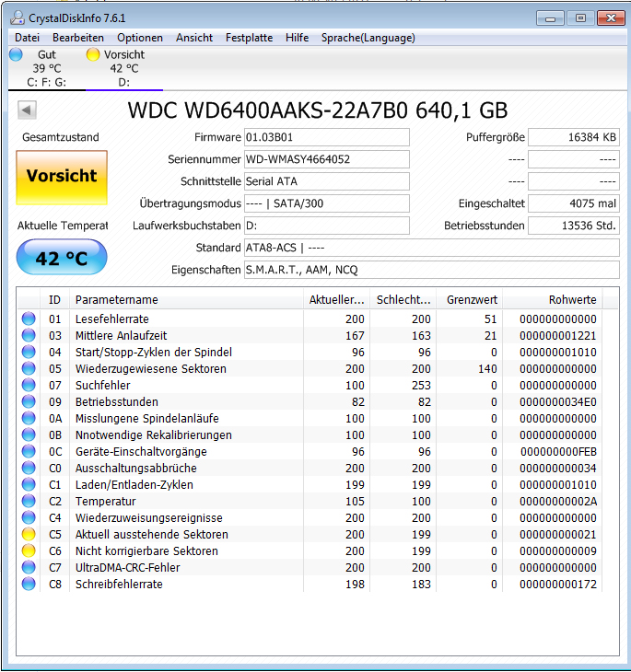Screen dimensions: 631x672
Task: Open the Sprache(Language) menu
Action: pos(368,38)
